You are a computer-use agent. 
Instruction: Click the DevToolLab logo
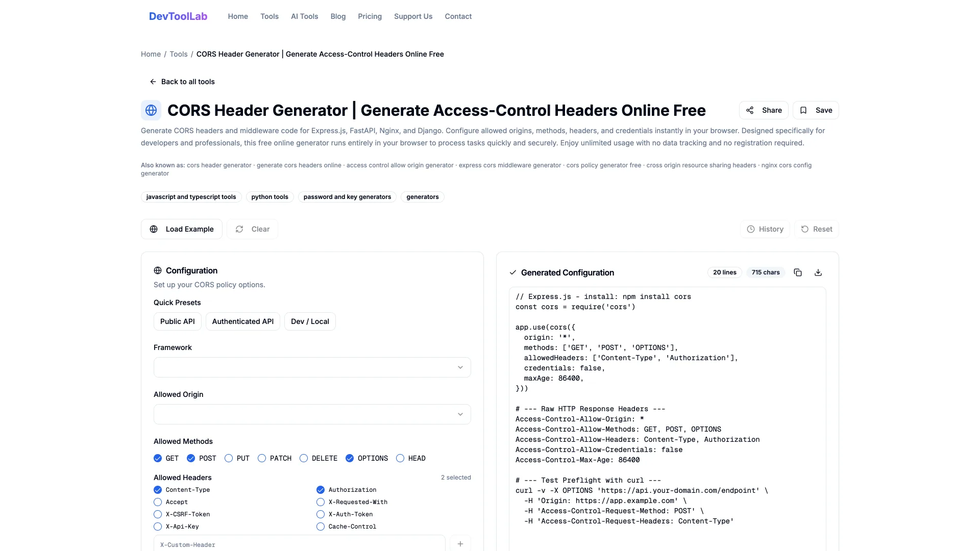[178, 16]
